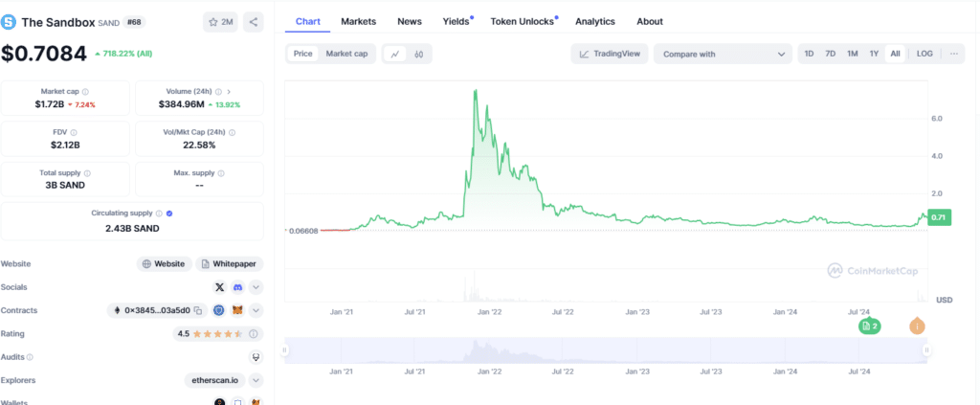Click the green document marker labeled 2
Screen dimensions: 980x405
869,326
